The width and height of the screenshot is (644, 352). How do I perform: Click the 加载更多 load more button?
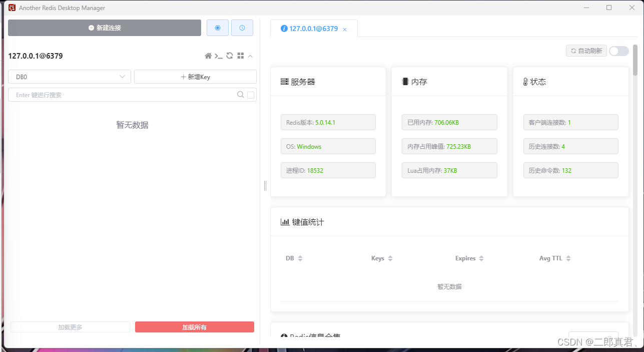tap(70, 327)
